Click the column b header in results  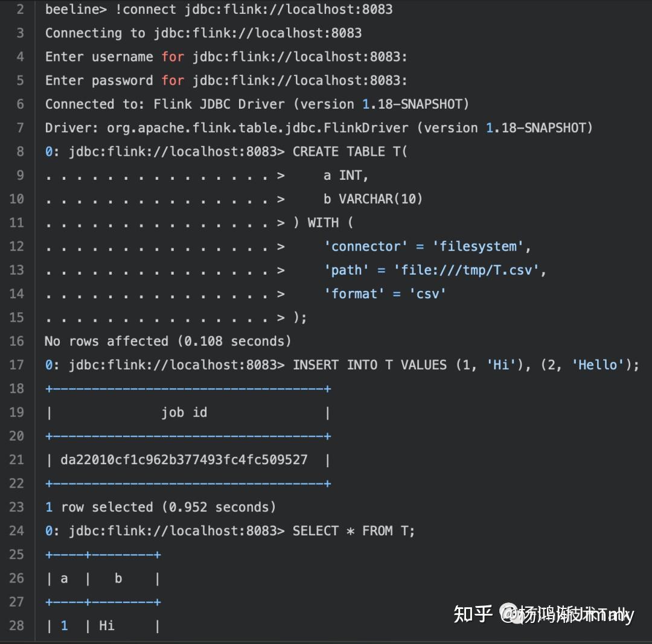[x=118, y=578]
